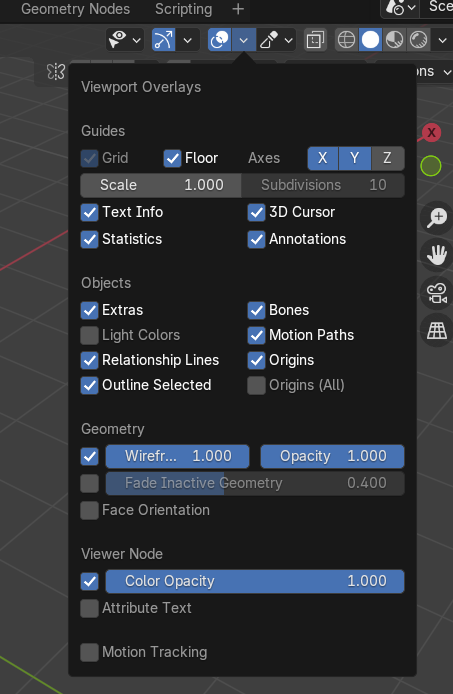
Task: Click the Move view hand icon
Action: pos(437,255)
